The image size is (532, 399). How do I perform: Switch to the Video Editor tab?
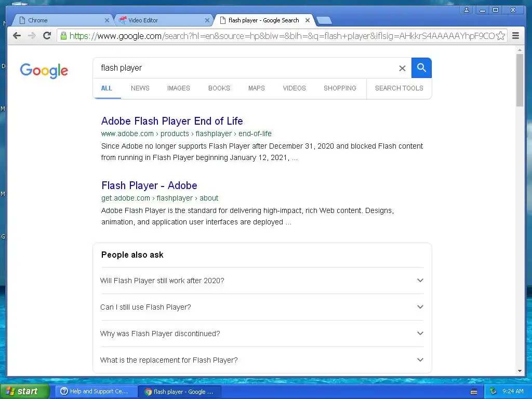pyautogui.click(x=163, y=20)
